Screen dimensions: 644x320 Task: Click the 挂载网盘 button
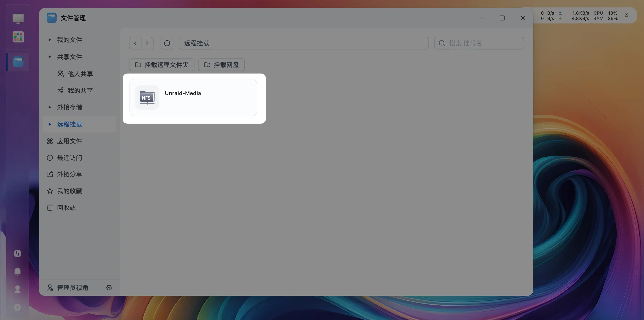pyautogui.click(x=221, y=65)
